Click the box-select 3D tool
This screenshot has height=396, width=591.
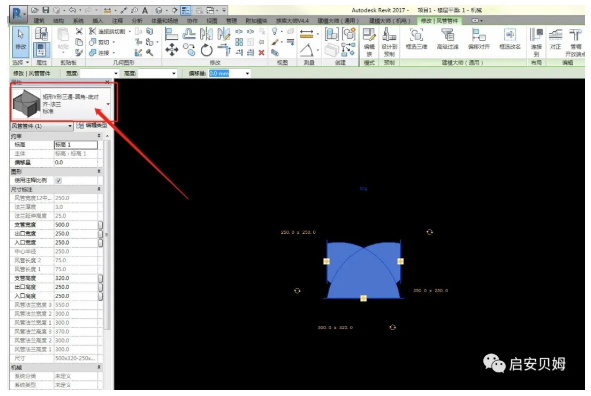[416, 39]
